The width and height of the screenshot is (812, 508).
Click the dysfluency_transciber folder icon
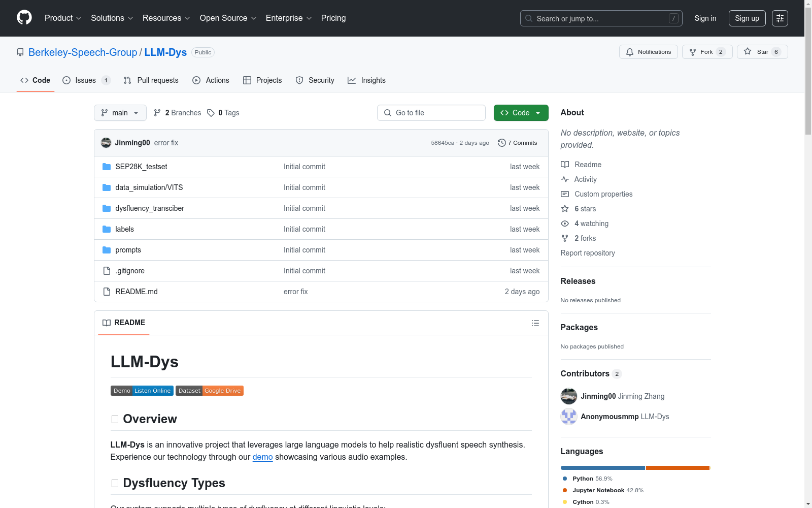107,208
